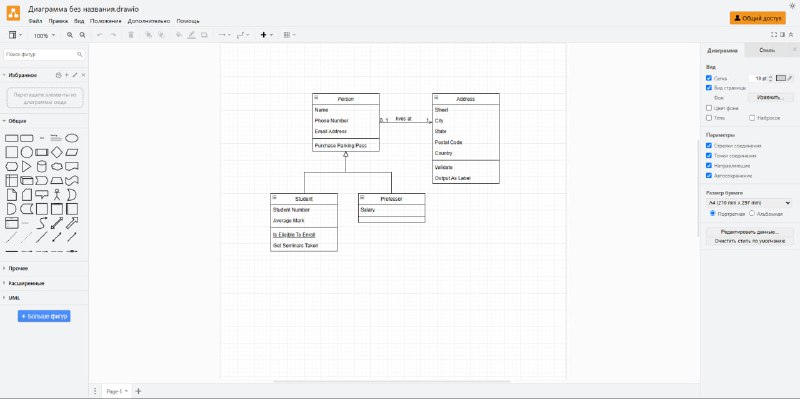
Task: Toggle the Стрелки соединения checkbox
Action: pos(709,145)
